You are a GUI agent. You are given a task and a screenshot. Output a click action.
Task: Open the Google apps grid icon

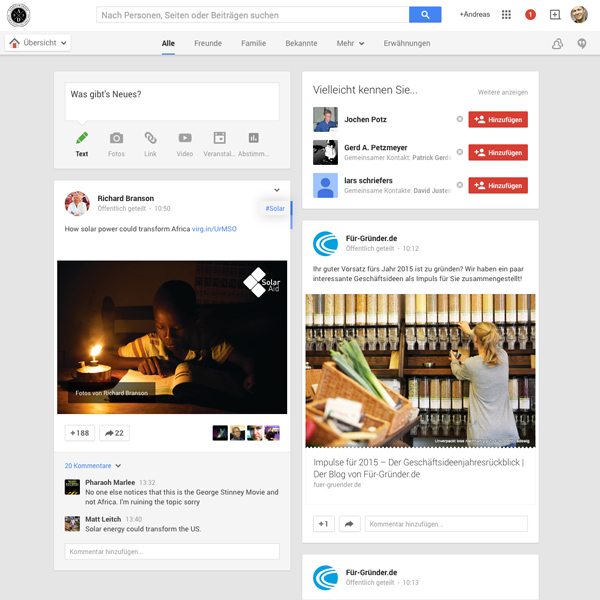[506, 15]
